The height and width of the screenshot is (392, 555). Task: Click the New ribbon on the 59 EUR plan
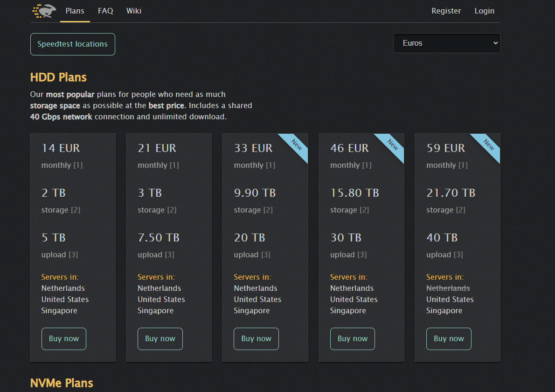tap(489, 144)
